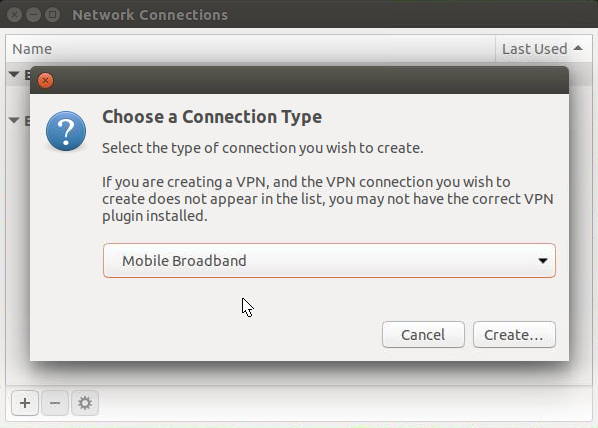Screen dimensions: 598x428
Task: Open connection settings via gear icon
Action: point(85,403)
